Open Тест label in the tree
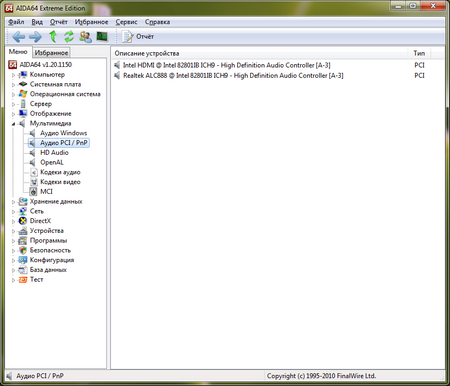This screenshot has height=386, width=450. [x=36, y=279]
